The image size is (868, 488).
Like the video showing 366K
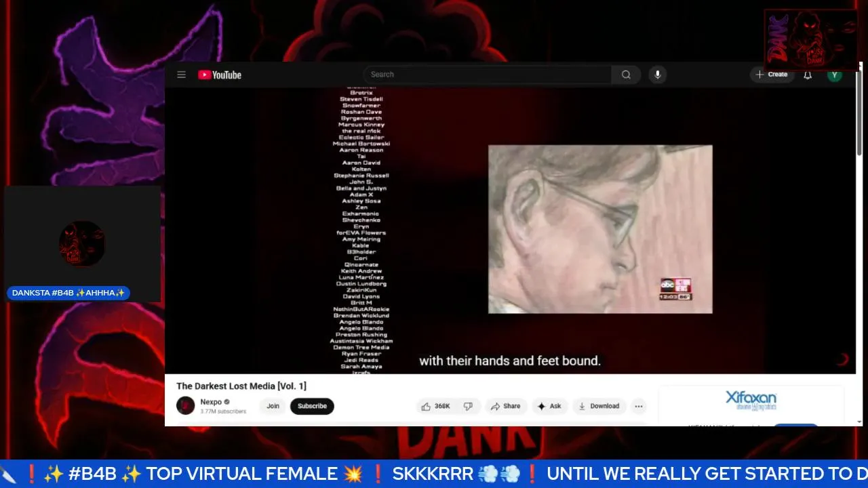click(435, 406)
